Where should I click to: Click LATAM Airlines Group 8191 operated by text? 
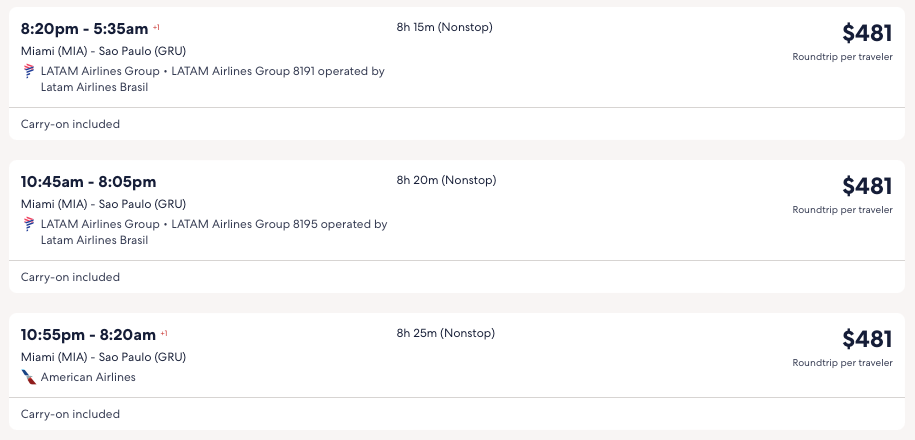tap(277, 71)
